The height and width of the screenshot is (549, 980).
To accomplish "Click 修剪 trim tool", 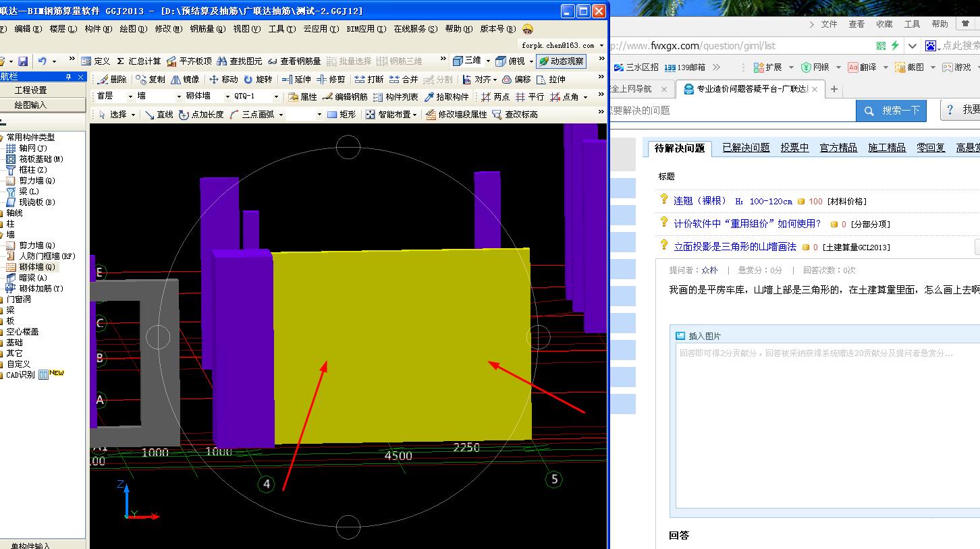I will (x=331, y=80).
